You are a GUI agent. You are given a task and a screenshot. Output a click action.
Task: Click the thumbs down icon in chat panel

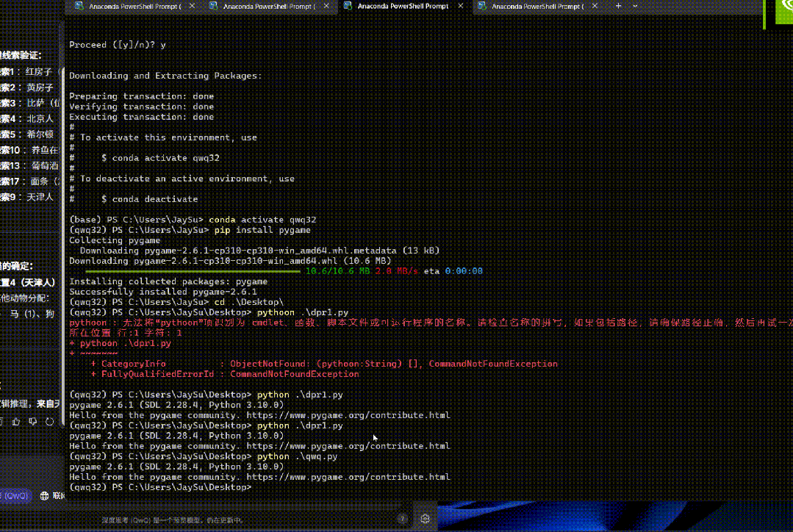tap(33, 421)
